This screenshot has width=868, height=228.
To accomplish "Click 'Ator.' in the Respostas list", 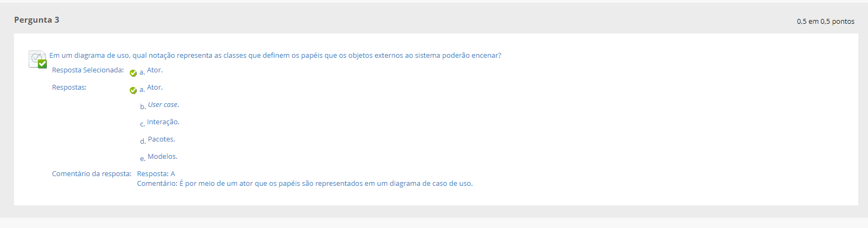I will pos(155,88).
